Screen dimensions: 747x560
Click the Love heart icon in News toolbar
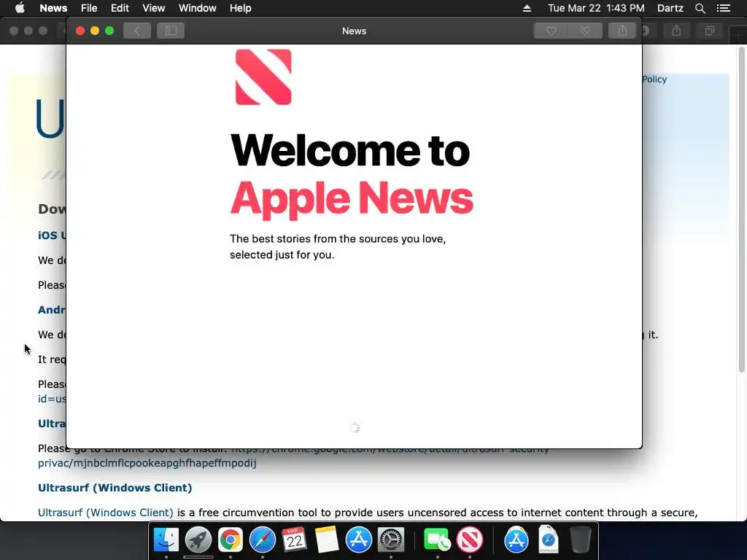tap(551, 31)
